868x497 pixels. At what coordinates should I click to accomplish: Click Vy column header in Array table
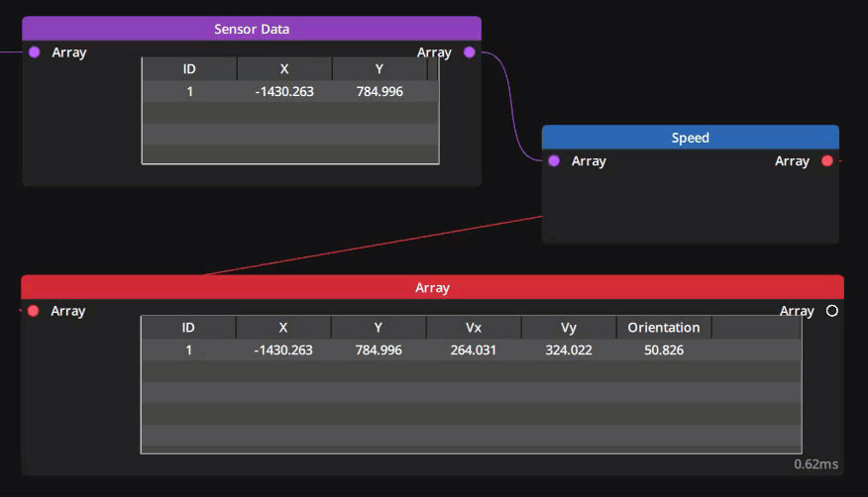pyautogui.click(x=569, y=328)
